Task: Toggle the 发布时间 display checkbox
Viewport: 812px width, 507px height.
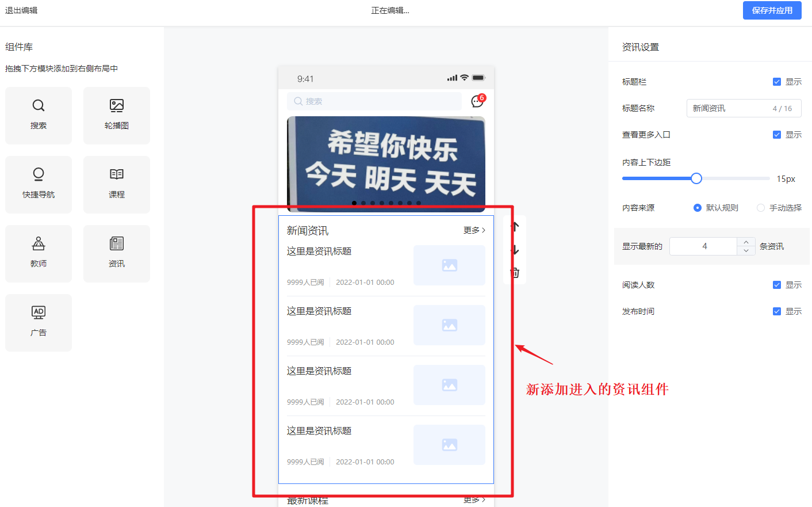Action: tap(777, 311)
